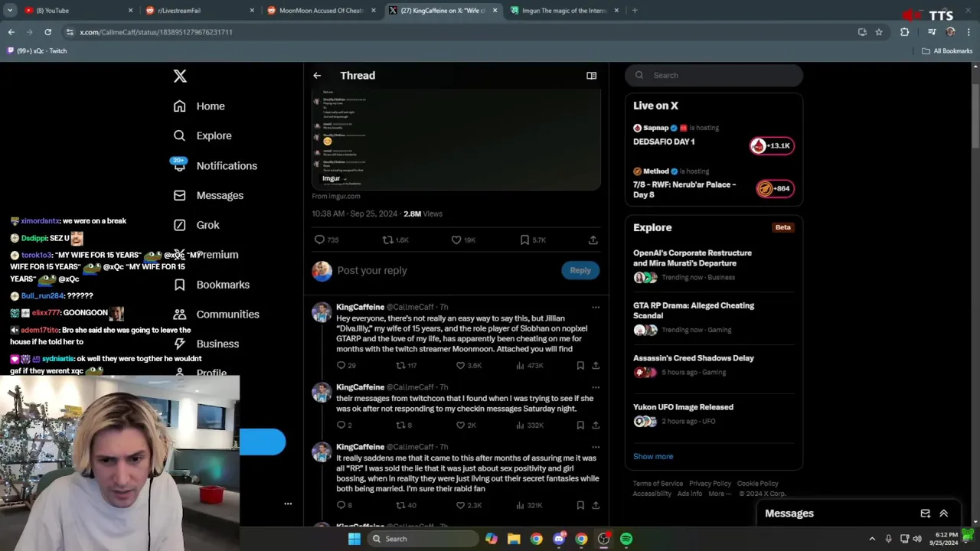Repost the main tweet with 1.6K reposts
980x551 pixels.
click(x=388, y=240)
